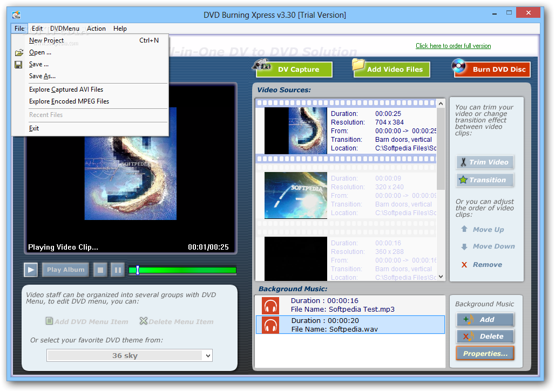Open the DVDMenu menu
Screen dimensions: 555x392
pyautogui.click(x=64, y=29)
